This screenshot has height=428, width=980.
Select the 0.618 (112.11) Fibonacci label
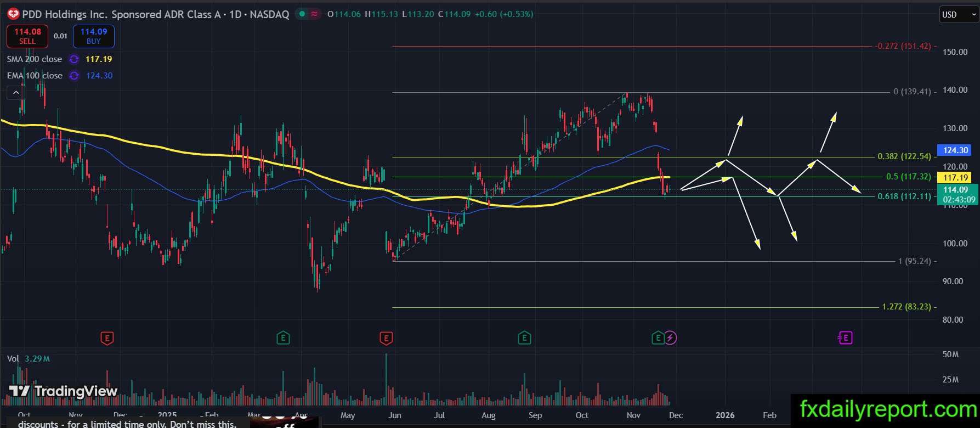click(x=904, y=196)
